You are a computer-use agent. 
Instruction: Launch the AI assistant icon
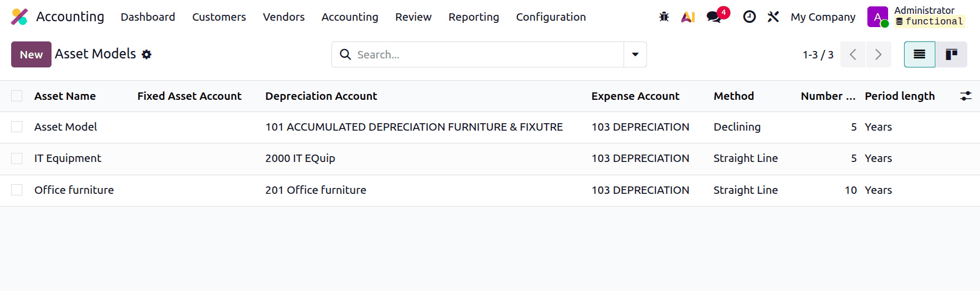point(688,17)
